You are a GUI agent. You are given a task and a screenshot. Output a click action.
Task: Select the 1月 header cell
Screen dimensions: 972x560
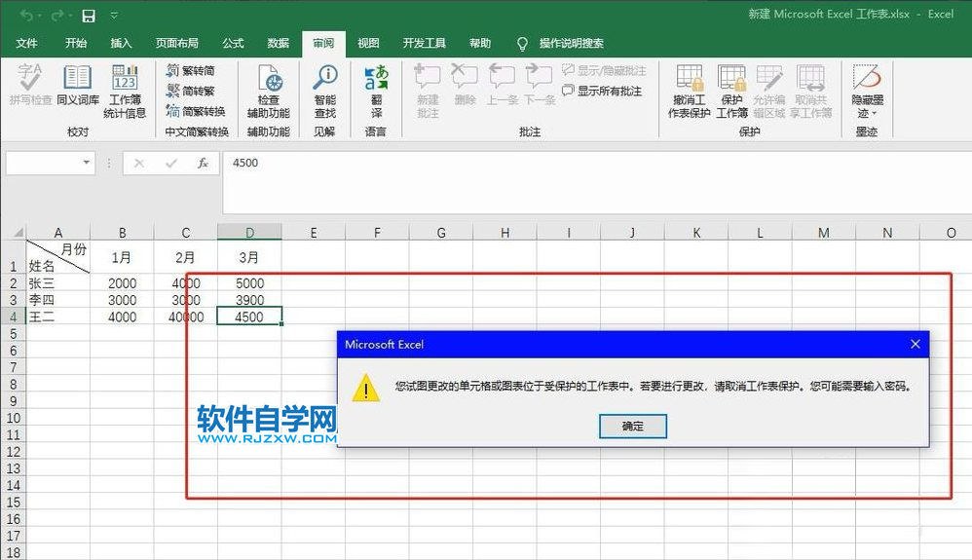click(122, 257)
